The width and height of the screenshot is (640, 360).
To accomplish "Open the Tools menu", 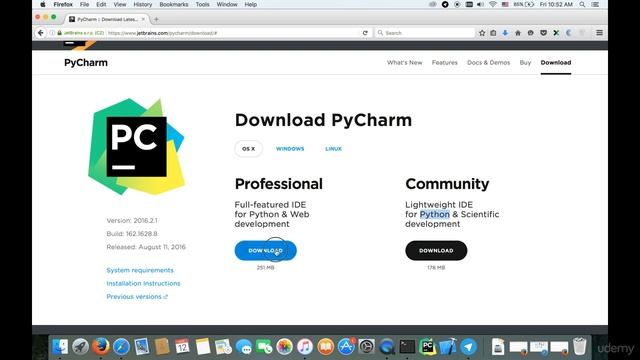I will point(202,4).
